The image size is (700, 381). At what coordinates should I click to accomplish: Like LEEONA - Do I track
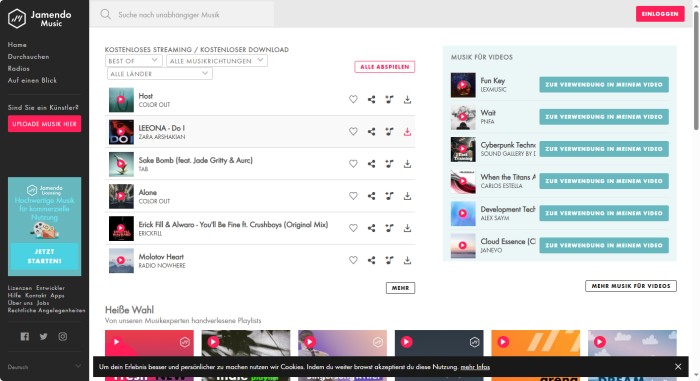pos(353,131)
